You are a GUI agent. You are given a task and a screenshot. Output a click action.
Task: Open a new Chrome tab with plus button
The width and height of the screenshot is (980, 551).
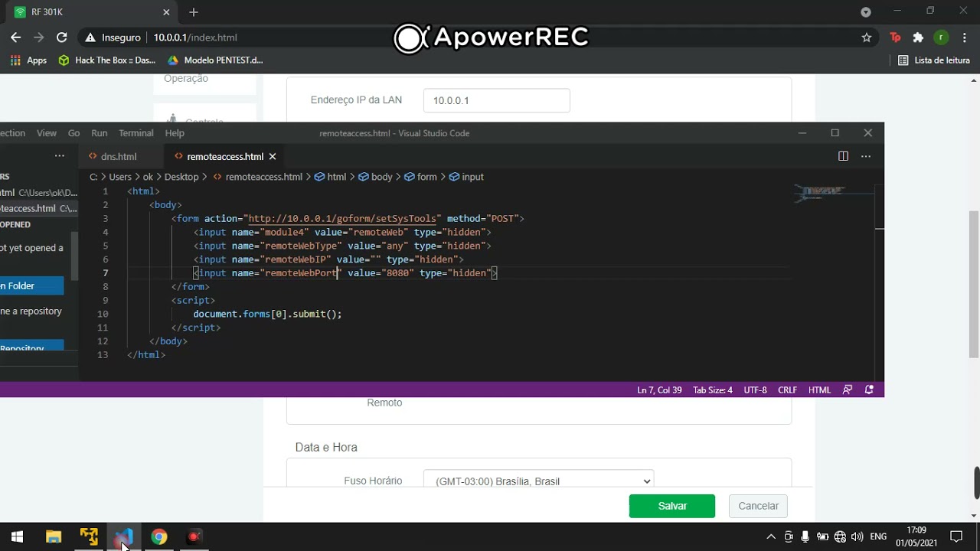(x=194, y=12)
